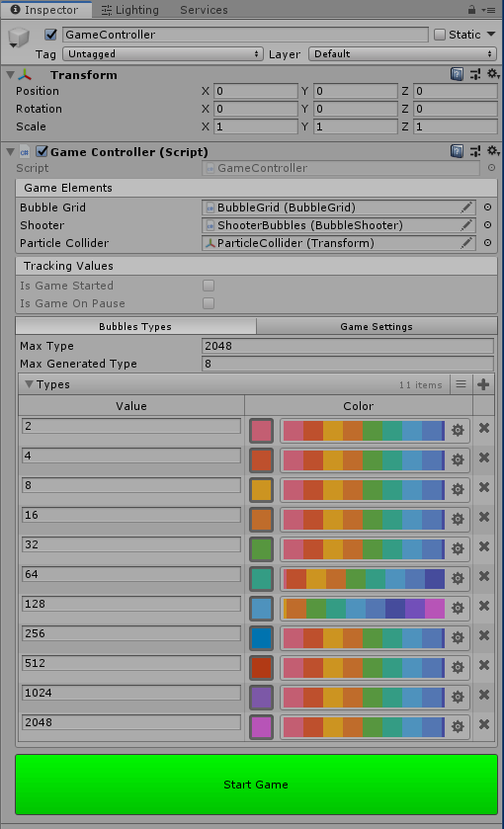Switch to the Services tab

coord(204,10)
